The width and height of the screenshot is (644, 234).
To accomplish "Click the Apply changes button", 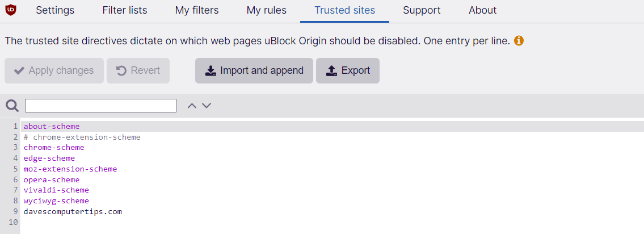I will coord(54,71).
